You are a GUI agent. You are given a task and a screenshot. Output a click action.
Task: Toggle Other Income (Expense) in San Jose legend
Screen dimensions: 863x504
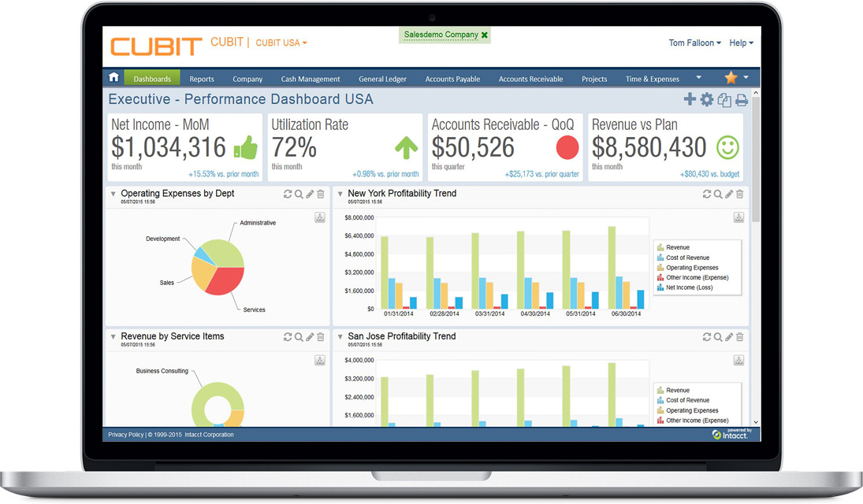tap(693, 421)
